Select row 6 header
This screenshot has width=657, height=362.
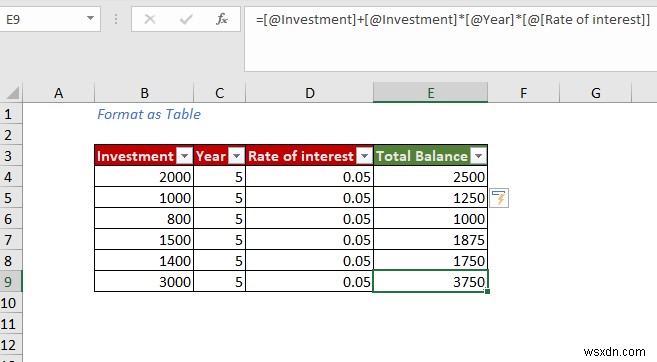[x=11, y=219]
